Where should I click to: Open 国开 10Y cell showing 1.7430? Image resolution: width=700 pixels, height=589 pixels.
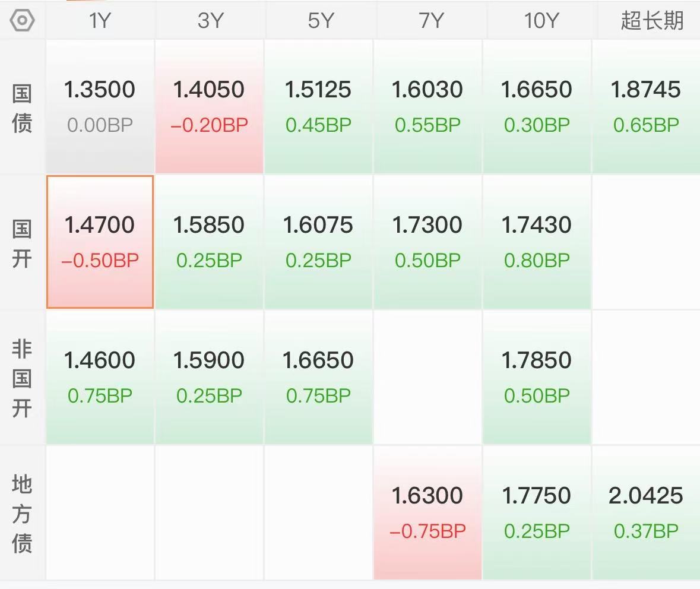pos(537,242)
